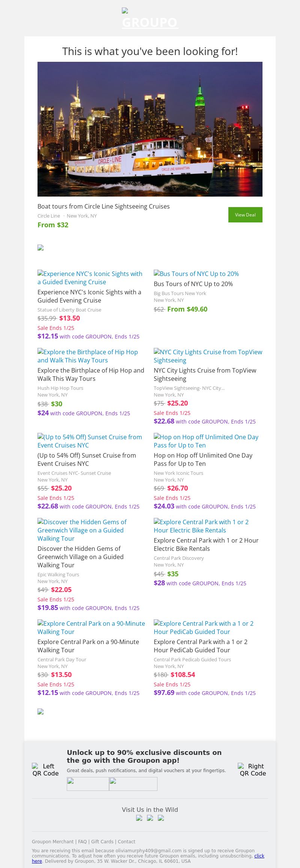The image size is (300, 868).
Task: Tap the second app download badge
Action: 133,784
